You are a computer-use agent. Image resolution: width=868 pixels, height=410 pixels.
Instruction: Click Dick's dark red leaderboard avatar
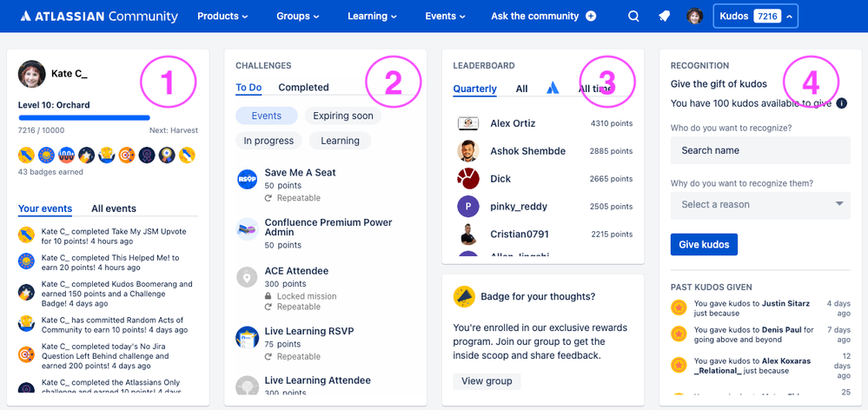click(468, 178)
